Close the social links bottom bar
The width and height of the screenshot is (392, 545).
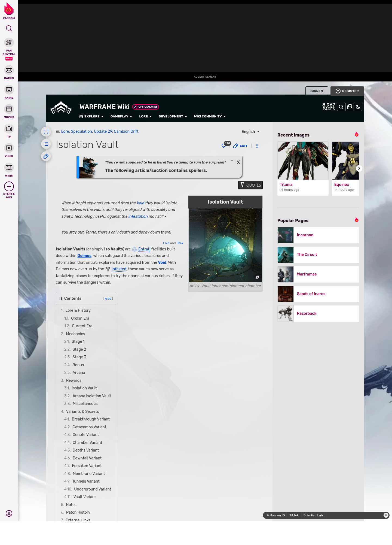click(386, 515)
